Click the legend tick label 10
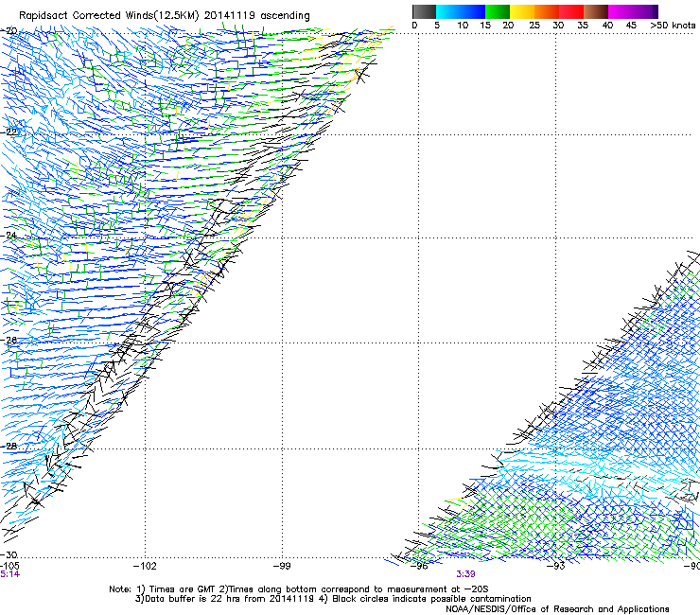The image size is (700, 615). click(x=463, y=26)
